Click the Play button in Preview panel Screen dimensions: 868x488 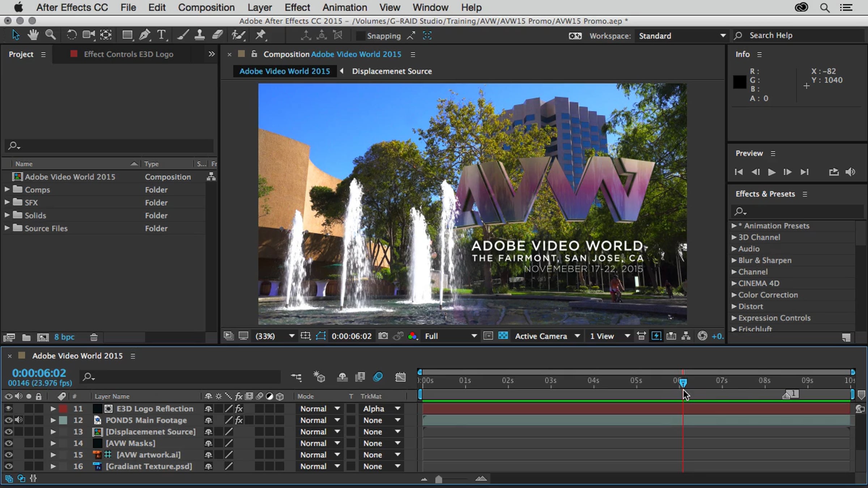pyautogui.click(x=771, y=172)
